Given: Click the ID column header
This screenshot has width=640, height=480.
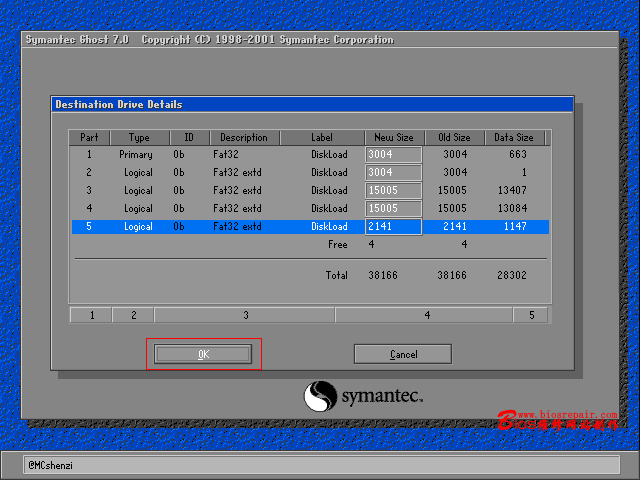Looking at the screenshot, I should [x=189, y=138].
